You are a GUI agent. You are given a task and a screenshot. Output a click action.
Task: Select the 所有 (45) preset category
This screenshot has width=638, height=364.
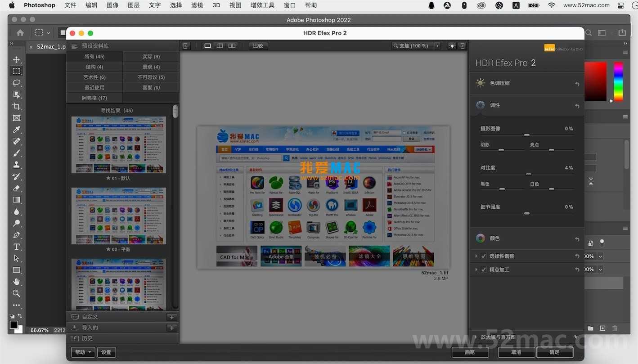click(94, 57)
